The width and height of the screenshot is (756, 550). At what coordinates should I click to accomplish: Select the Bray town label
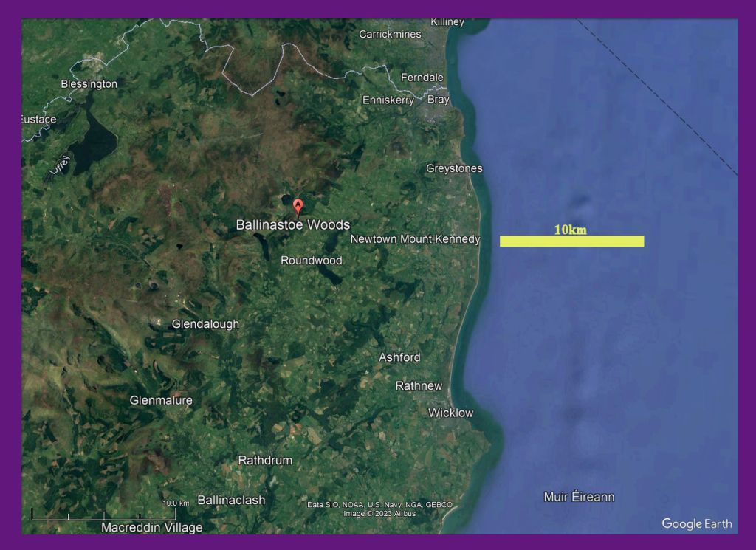pyautogui.click(x=438, y=100)
